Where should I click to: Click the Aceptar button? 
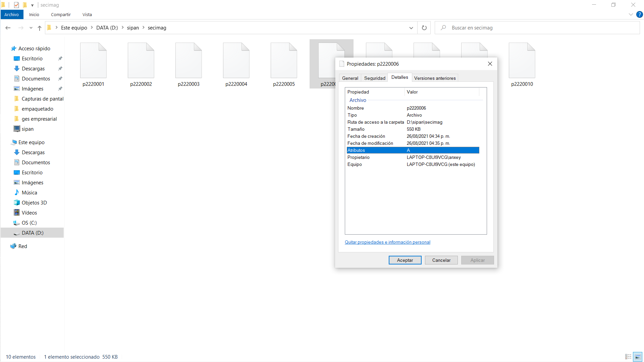(405, 260)
